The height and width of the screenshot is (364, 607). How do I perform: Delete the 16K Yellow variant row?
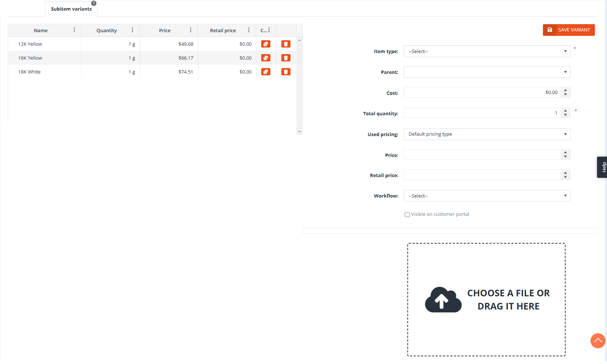[x=286, y=58]
